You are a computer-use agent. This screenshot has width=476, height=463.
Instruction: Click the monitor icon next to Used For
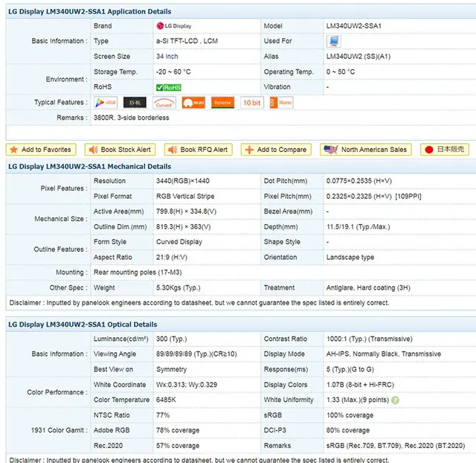[x=334, y=41]
